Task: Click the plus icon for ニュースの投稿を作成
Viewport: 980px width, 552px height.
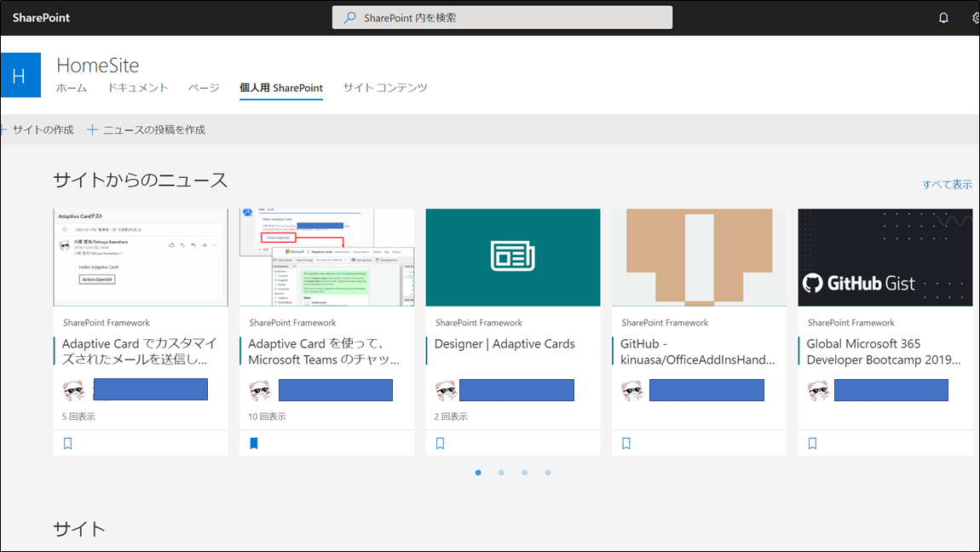Action: tap(92, 129)
